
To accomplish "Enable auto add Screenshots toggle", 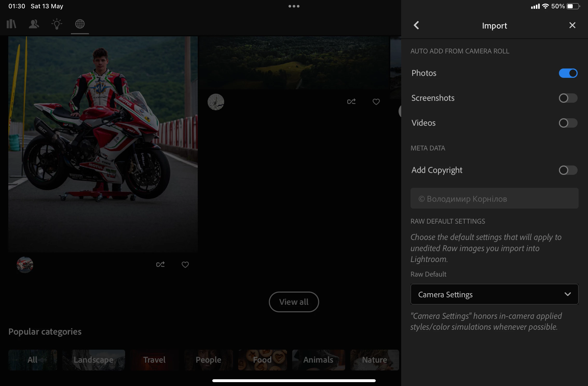I will [568, 98].
